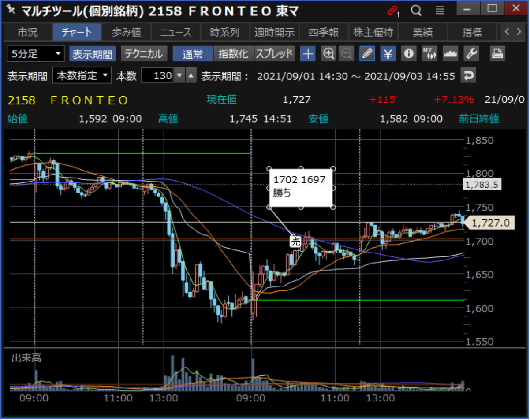Click the 高値 1,745 14:51 value
The width and height of the screenshot is (530, 420).
pyautogui.click(x=261, y=119)
